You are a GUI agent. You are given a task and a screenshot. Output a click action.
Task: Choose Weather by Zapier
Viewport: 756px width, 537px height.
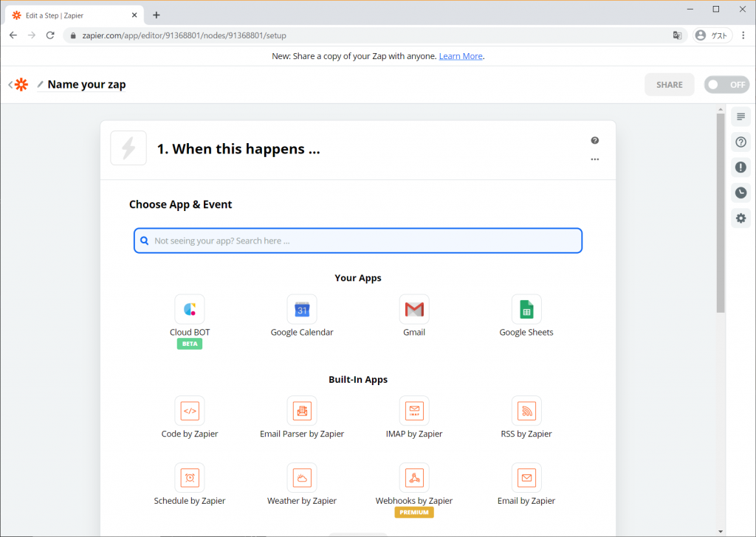coord(302,478)
